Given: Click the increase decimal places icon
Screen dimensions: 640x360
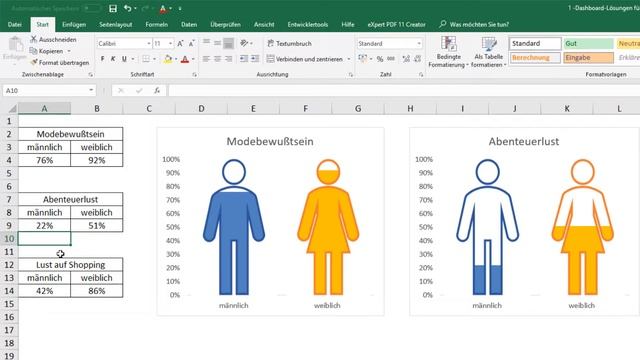Looking at the screenshot, I should (406, 59).
